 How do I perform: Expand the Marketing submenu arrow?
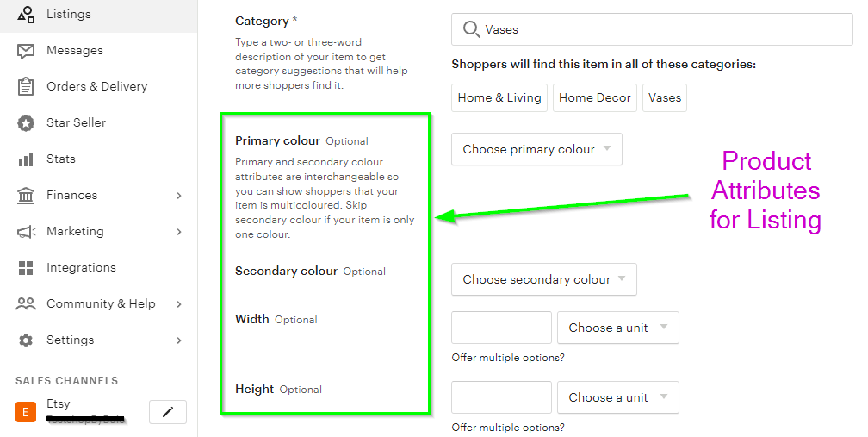click(x=179, y=232)
